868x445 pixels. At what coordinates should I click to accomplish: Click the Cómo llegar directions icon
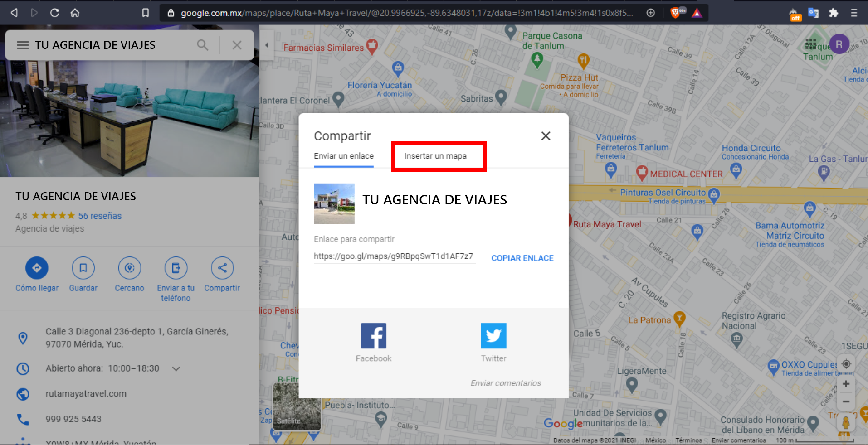[37, 268]
